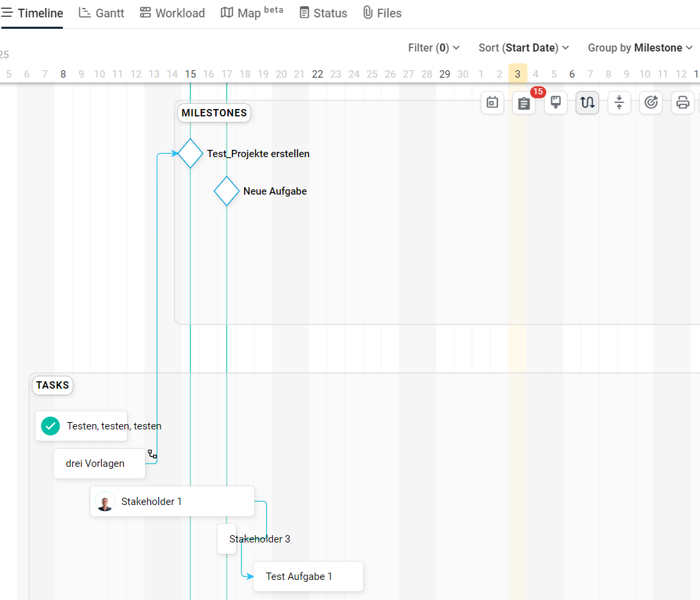Click date 15 in the timeline header
Image resolution: width=700 pixels, height=600 pixels.
click(x=191, y=74)
